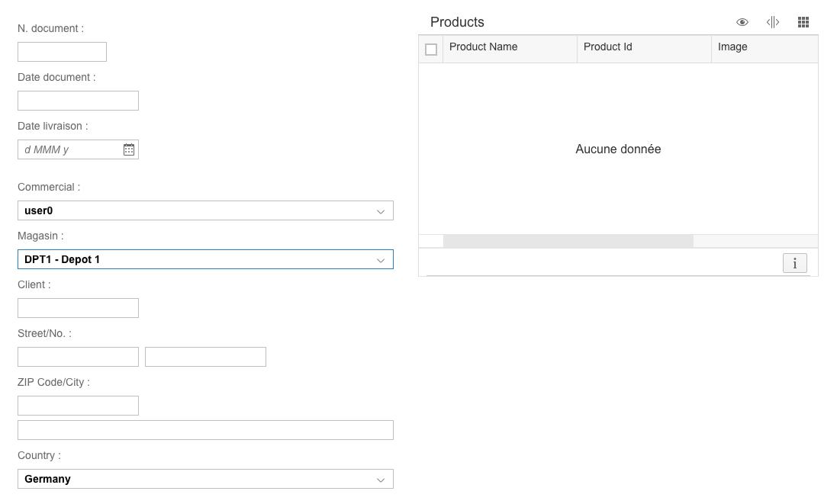Click the Image column header
Screen dimensions: 837x504
click(x=732, y=47)
